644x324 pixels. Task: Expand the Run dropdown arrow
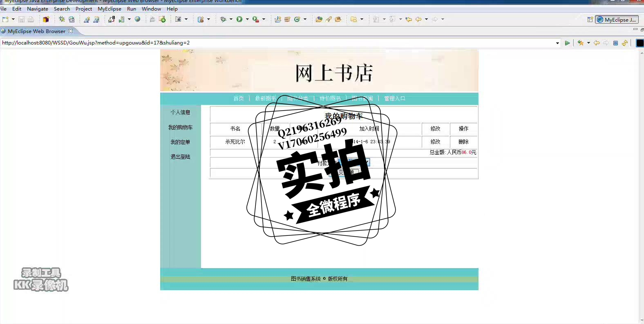coord(247,19)
